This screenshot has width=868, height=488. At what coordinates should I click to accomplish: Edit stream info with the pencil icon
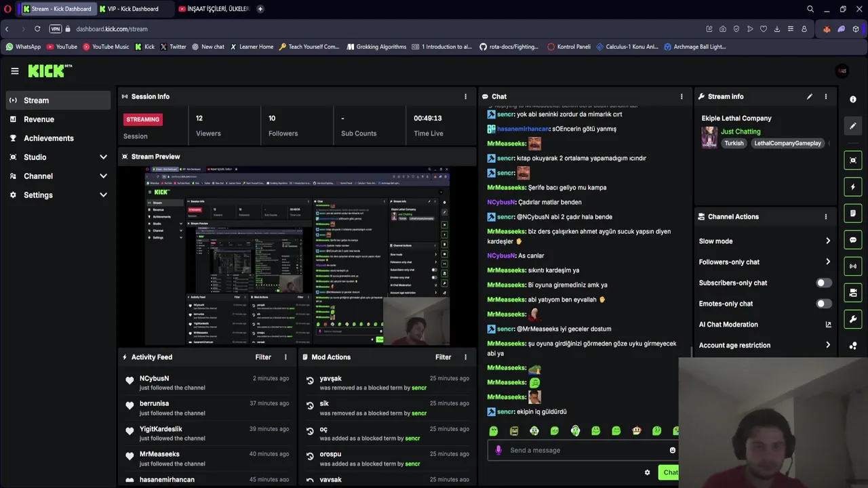[809, 96]
